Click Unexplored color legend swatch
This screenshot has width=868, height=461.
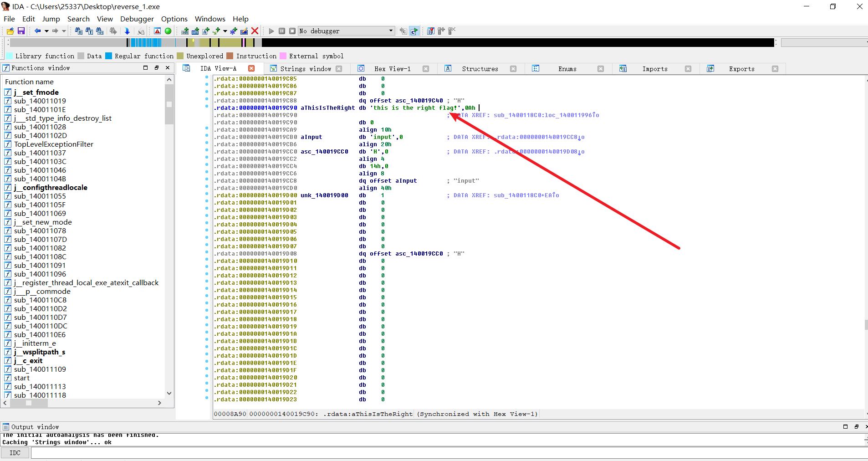coord(180,56)
